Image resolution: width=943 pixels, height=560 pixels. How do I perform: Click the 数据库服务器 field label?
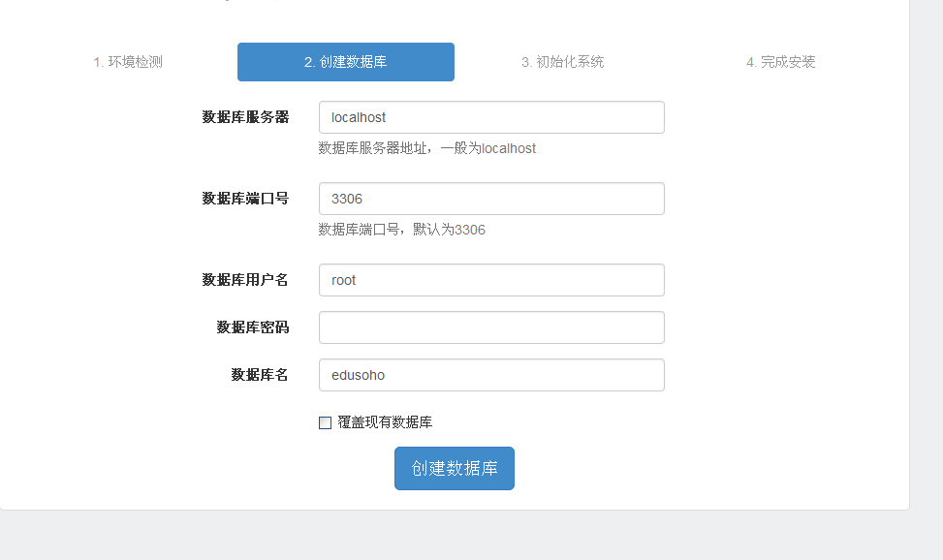pos(245,117)
